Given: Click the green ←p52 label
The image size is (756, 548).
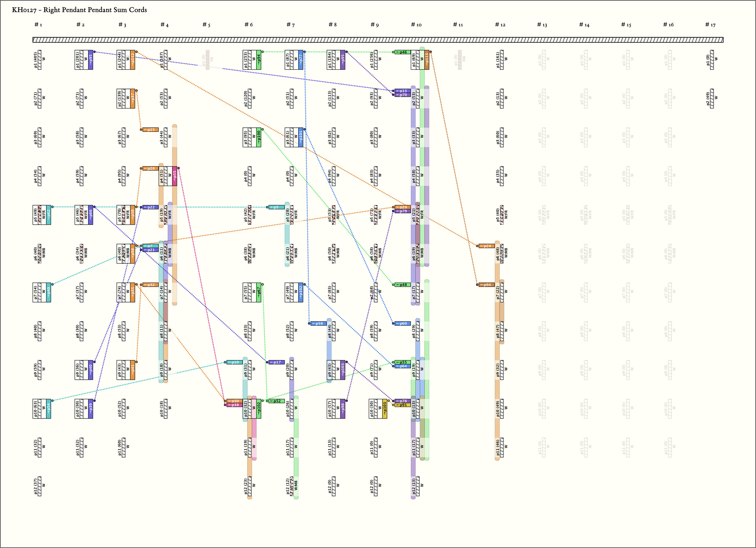Looking at the screenshot, I should [276, 401].
